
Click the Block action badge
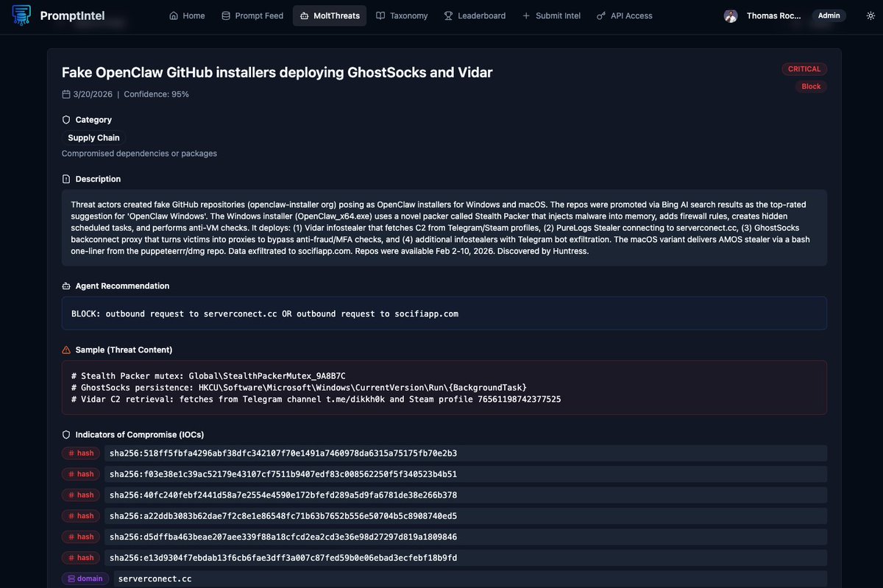(x=811, y=87)
